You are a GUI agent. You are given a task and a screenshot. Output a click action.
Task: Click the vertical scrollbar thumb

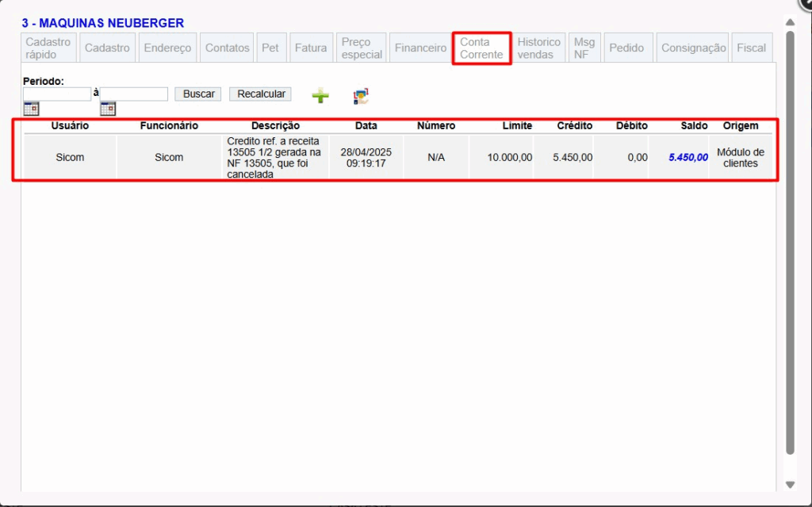pos(790,243)
